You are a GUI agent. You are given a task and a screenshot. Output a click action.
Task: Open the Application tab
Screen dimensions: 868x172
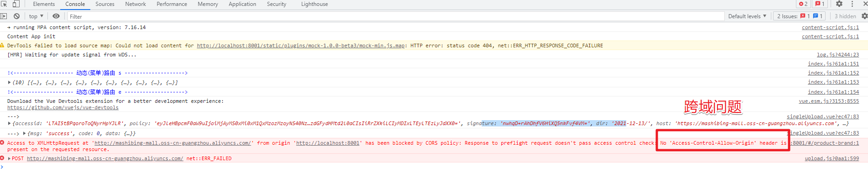pos(243,4)
